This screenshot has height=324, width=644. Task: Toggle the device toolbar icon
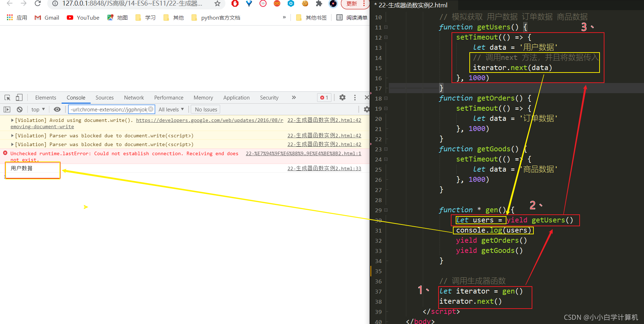(19, 98)
